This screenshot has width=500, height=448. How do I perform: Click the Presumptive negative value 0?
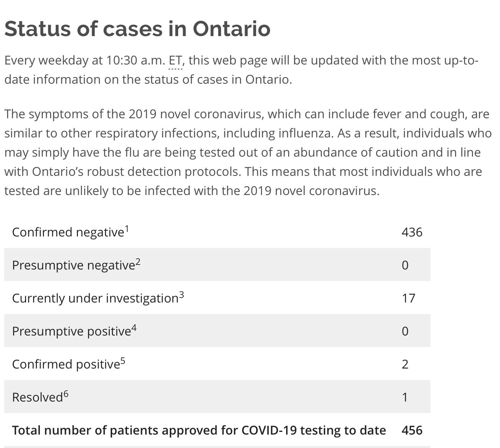[405, 265]
